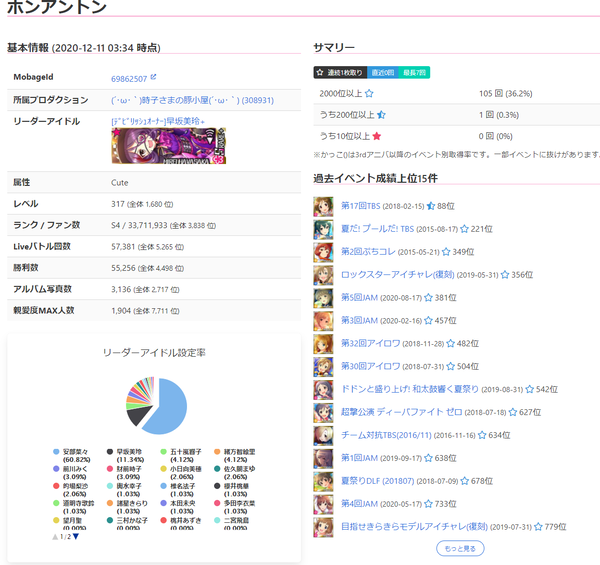
Task: Click the idol thumbnail for チーム対抗TBS(2016/11)
Action: [x=323, y=436]
